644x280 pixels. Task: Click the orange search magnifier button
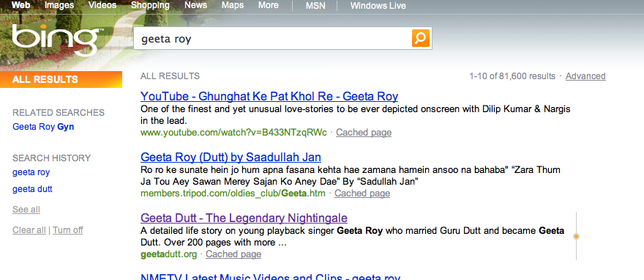(x=421, y=38)
